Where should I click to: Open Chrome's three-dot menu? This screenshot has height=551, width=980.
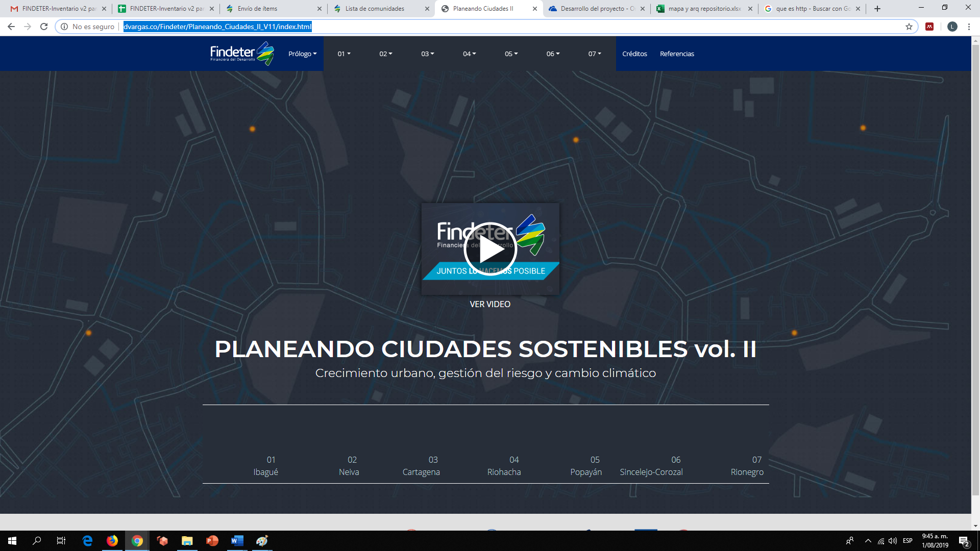(x=969, y=27)
